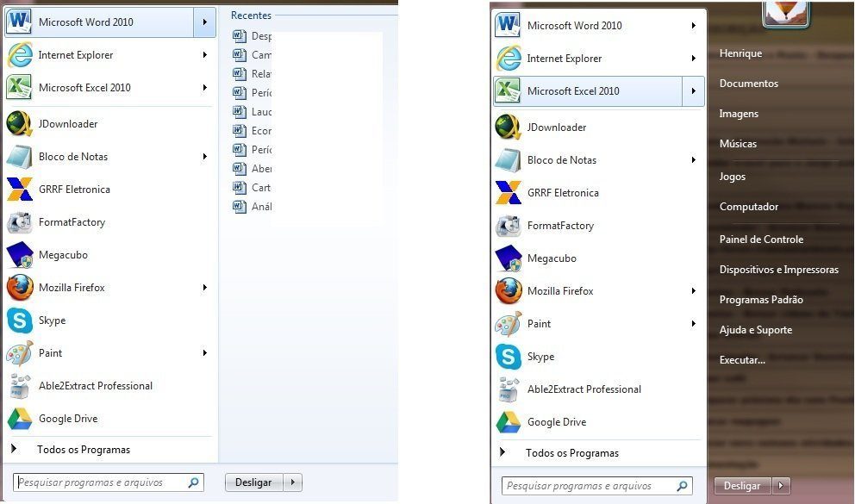Launch Internet Explorer icon in left Start menu
Screen dimensions: 855x504
pos(20,55)
